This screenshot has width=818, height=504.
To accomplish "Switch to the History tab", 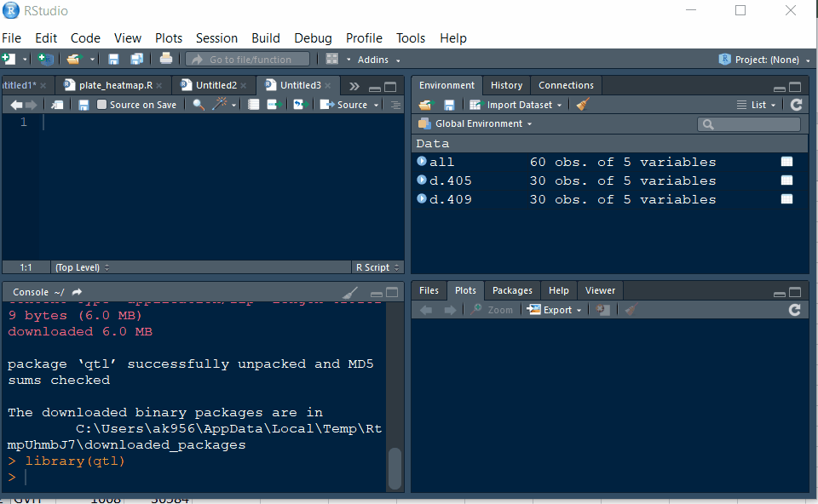I will (x=506, y=85).
